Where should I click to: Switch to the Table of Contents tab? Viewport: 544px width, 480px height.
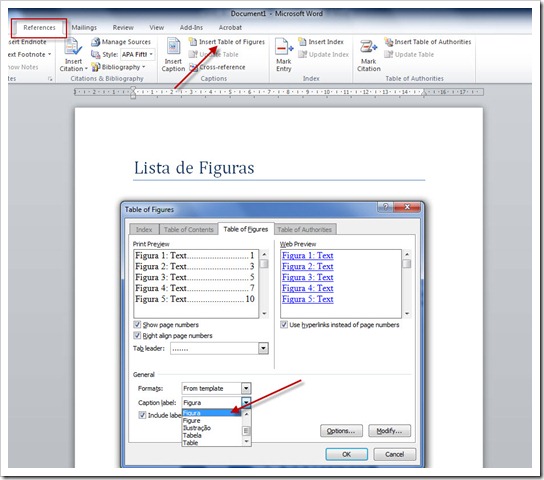pyautogui.click(x=189, y=229)
